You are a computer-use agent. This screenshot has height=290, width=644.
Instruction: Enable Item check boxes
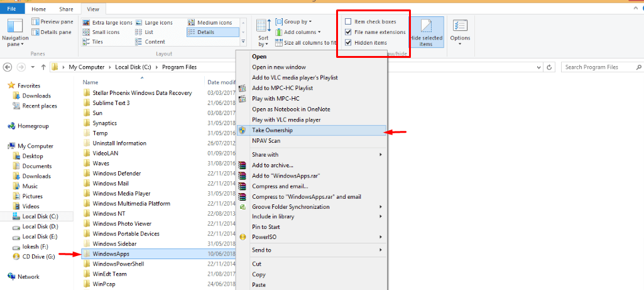tap(348, 22)
